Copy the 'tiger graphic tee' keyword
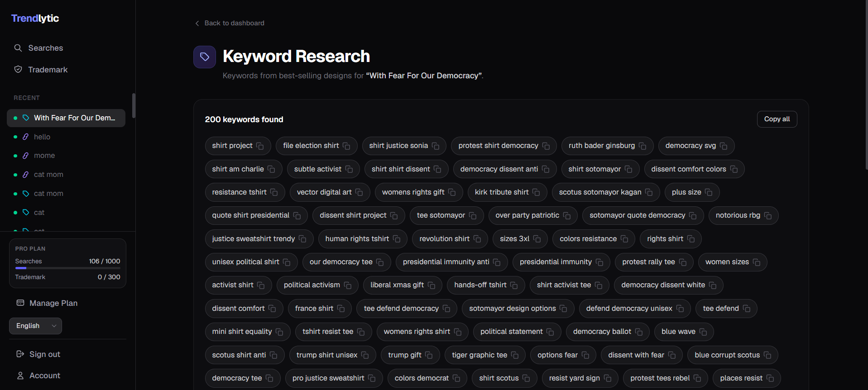The height and width of the screenshot is (390, 868). (x=515, y=355)
